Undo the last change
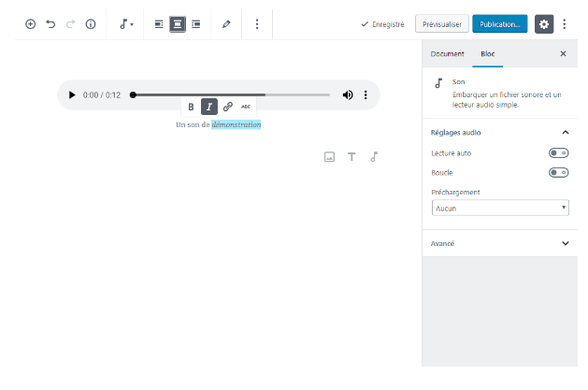 [x=50, y=24]
